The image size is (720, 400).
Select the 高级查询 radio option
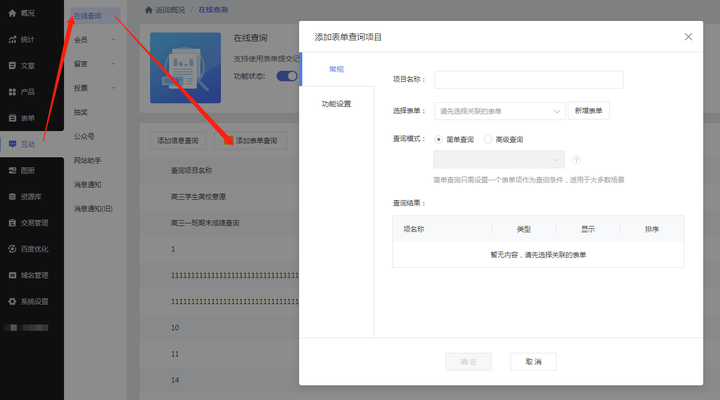(x=487, y=140)
